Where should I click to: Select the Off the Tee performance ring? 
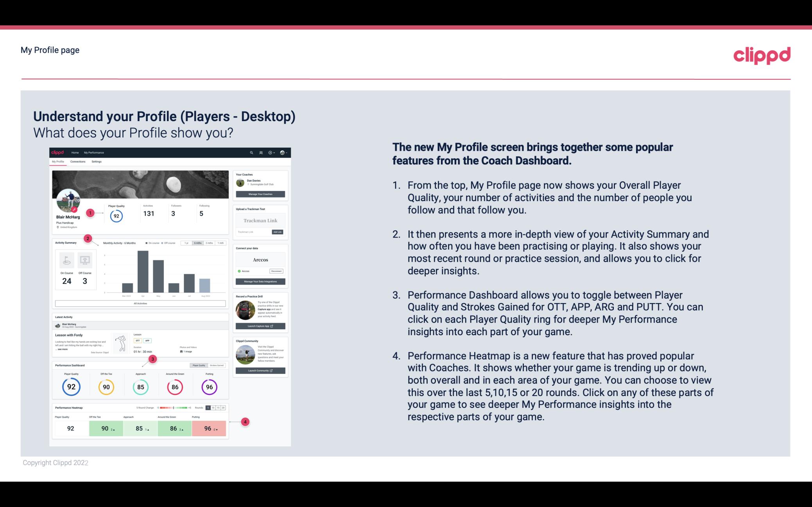click(106, 386)
